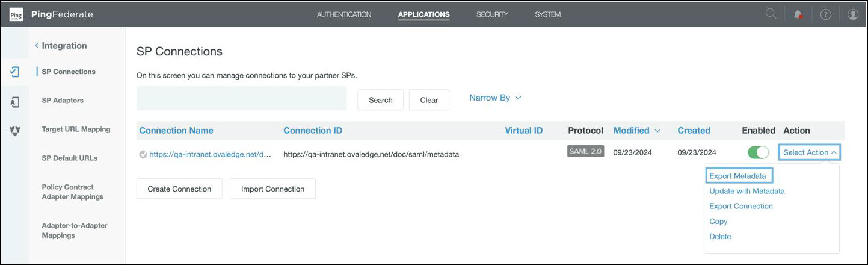Collapse the Select Action dropdown
This screenshot has height=265, width=868.
tap(810, 152)
